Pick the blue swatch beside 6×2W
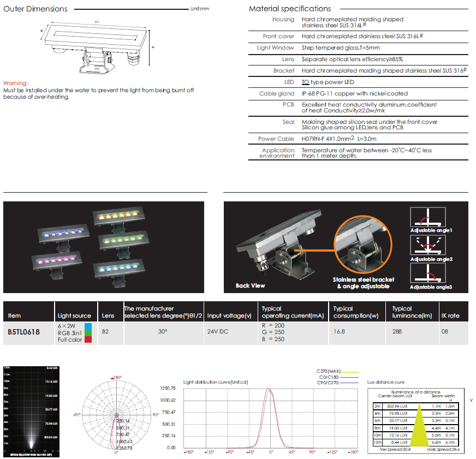 [96, 325]
